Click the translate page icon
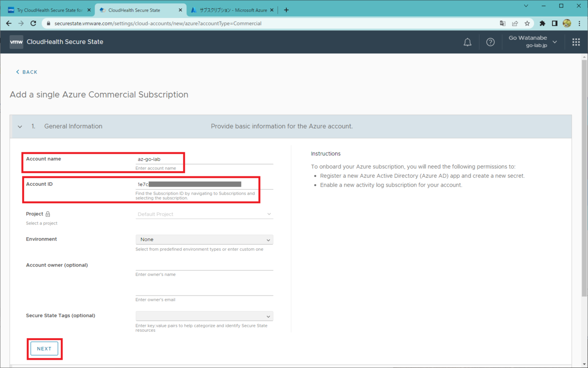The image size is (588, 368). (502, 23)
